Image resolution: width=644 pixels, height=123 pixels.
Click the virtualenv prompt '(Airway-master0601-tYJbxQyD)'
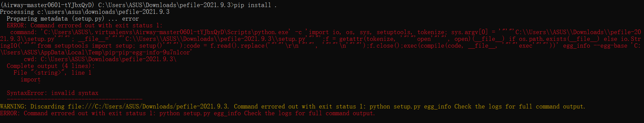click(x=47, y=5)
